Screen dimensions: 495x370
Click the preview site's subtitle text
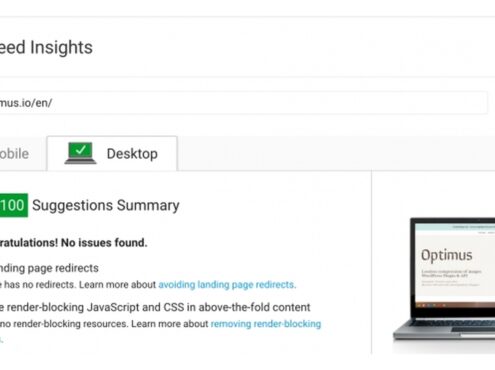451,274
